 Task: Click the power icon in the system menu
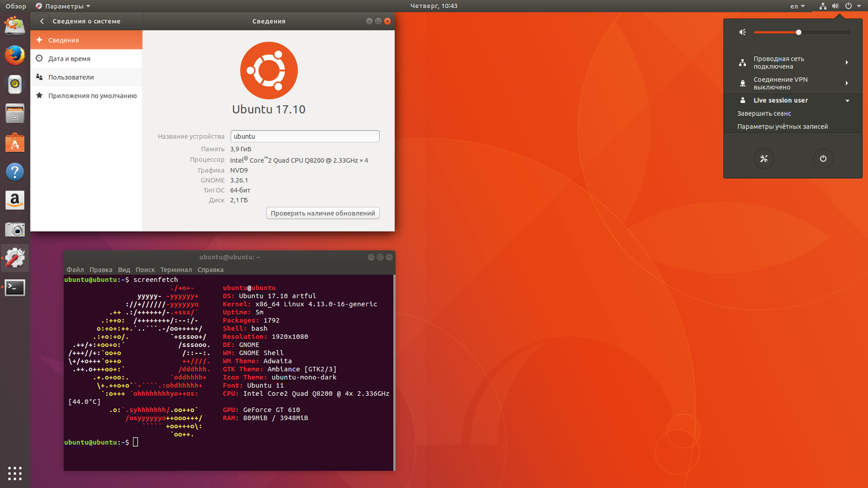823,159
